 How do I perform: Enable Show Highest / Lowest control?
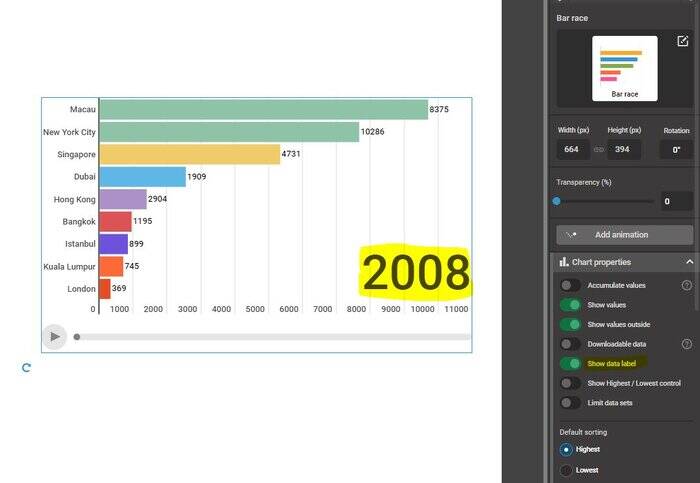click(x=570, y=383)
